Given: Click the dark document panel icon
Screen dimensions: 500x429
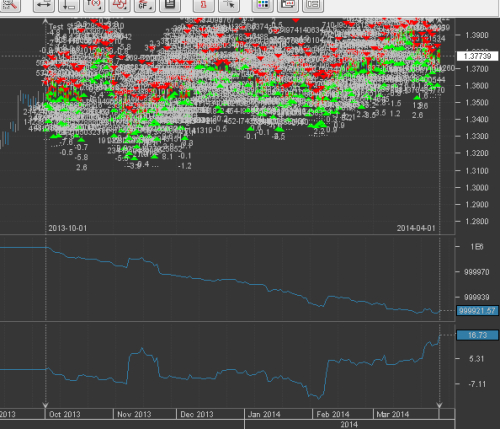Looking at the screenshot, I should (170, 5).
